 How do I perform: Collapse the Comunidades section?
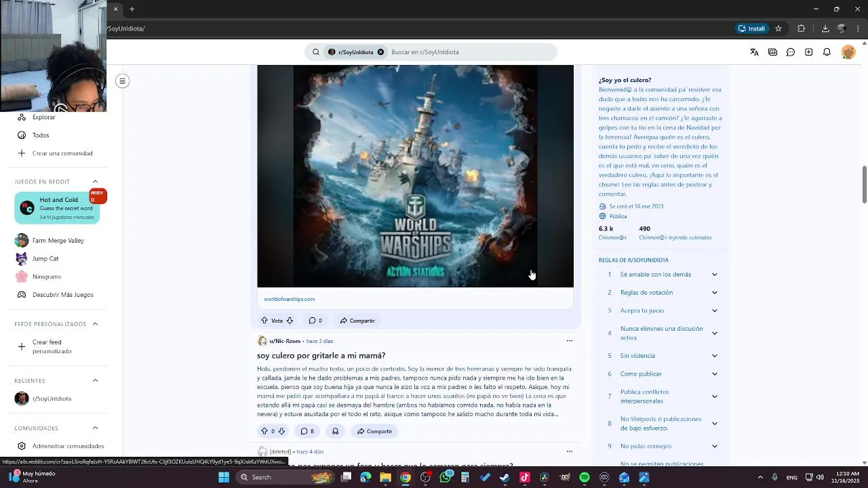(x=95, y=428)
